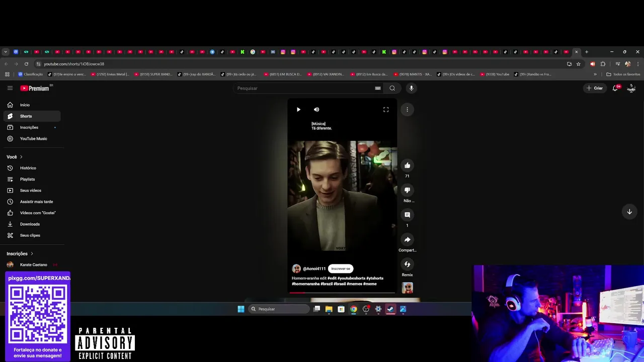Open Playlists in the sidebar
Viewport: 644px width, 362px height.
point(32,179)
